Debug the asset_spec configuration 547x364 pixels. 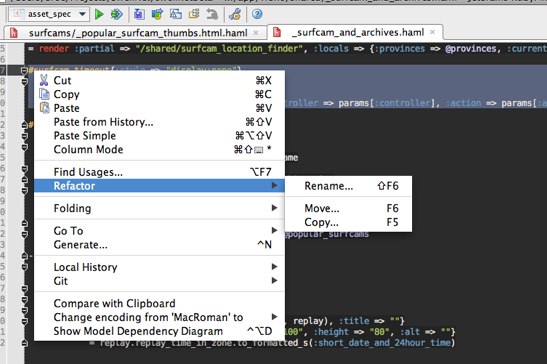[117, 14]
